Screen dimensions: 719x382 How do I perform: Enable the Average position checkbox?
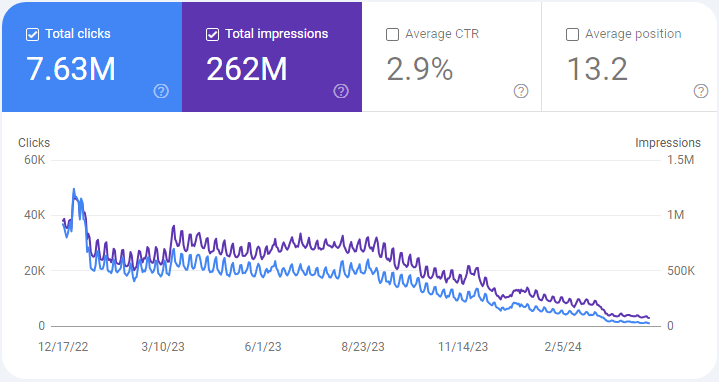[572, 34]
